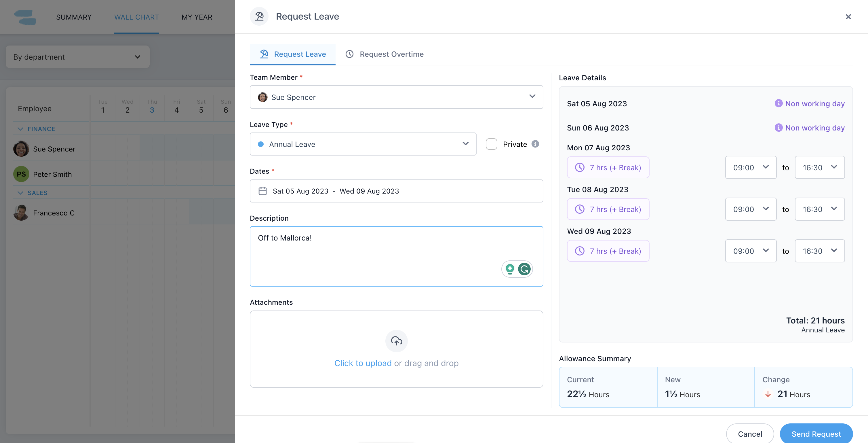
Task: Click Sue Spencer's avatar in the Team Member field
Action: point(262,97)
